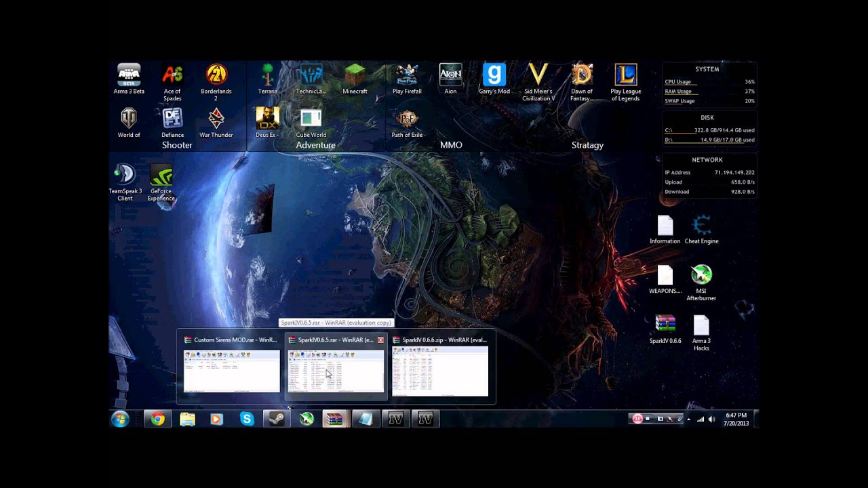This screenshot has width=868, height=488.
Task: Click the C:\ drive usage in the Disk widget
Action: [x=709, y=130]
